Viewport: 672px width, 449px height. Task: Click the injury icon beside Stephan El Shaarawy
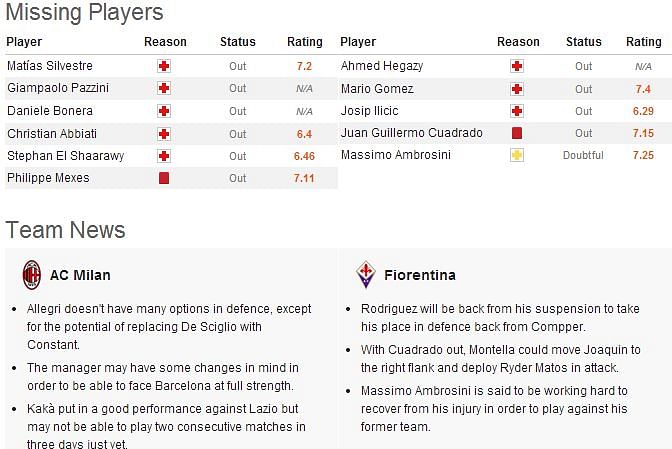[x=164, y=156]
